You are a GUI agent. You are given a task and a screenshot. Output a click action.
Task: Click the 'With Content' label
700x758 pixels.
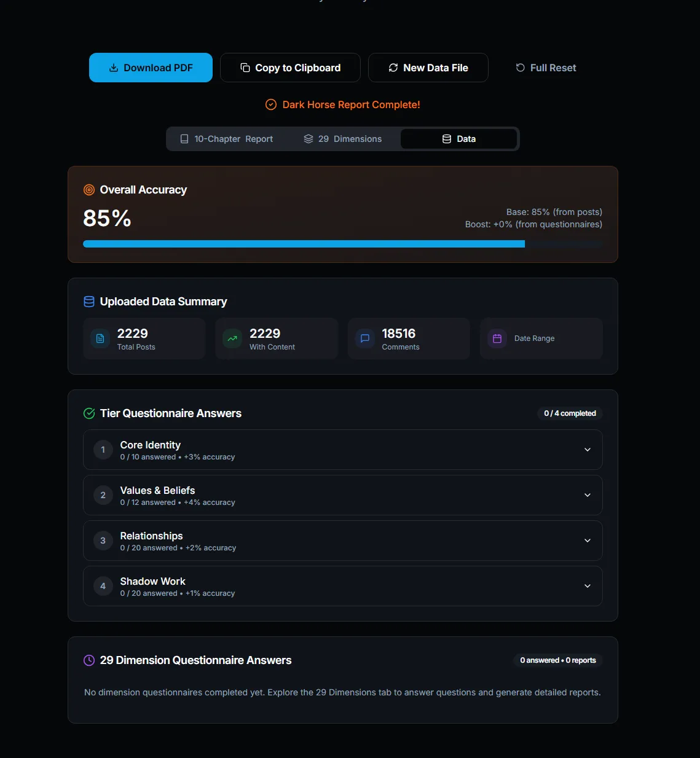pyautogui.click(x=272, y=347)
